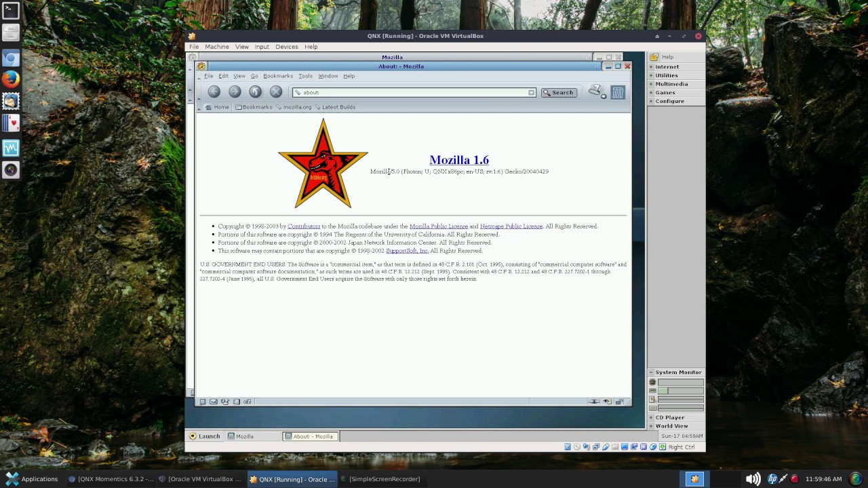Click the Search button beside address bar
The width and height of the screenshot is (868, 488).
point(559,92)
